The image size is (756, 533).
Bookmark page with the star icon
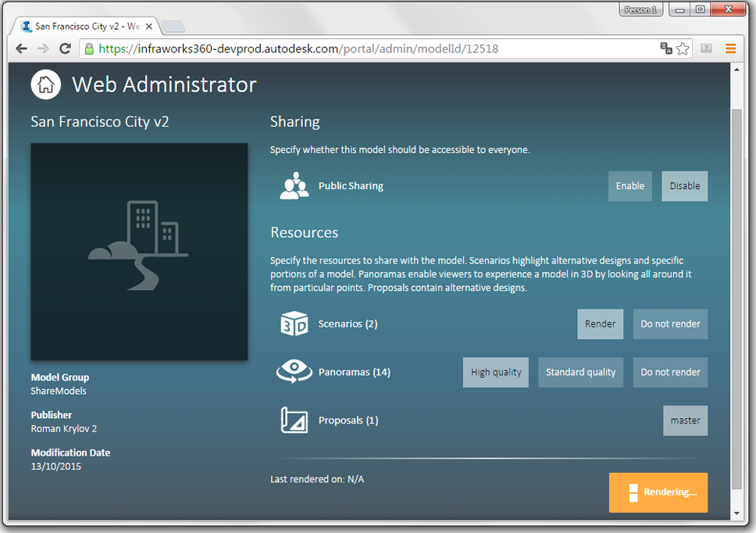pos(683,48)
